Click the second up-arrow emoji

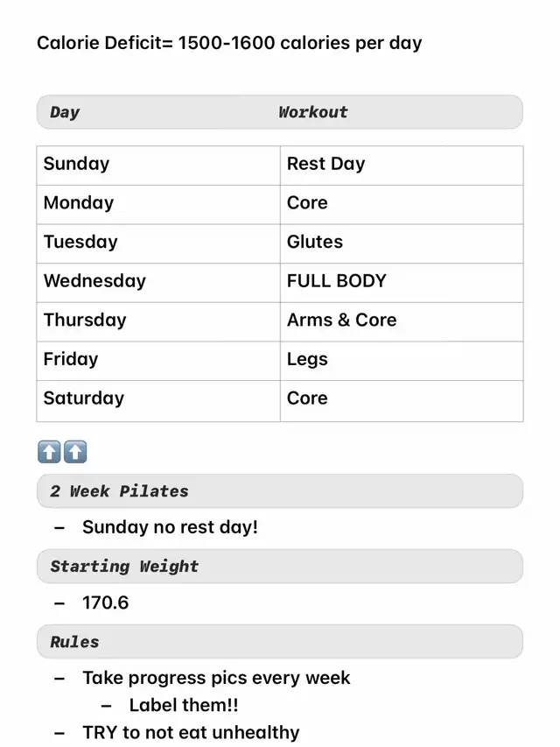coord(75,452)
